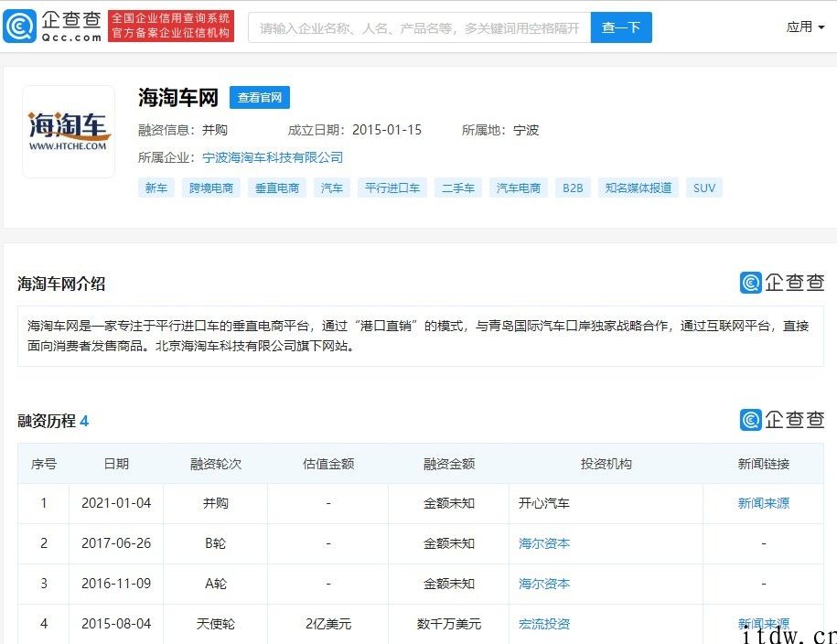837x644 pixels.
Task: Select the SUV tag
Action: (704, 188)
